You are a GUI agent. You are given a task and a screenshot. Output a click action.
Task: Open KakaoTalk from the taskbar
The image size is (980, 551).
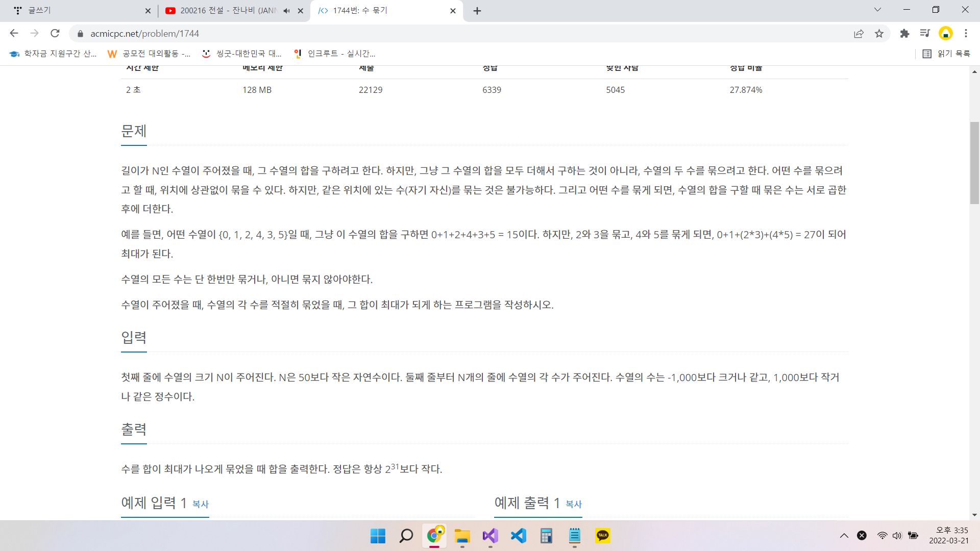(x=602, y=536)
